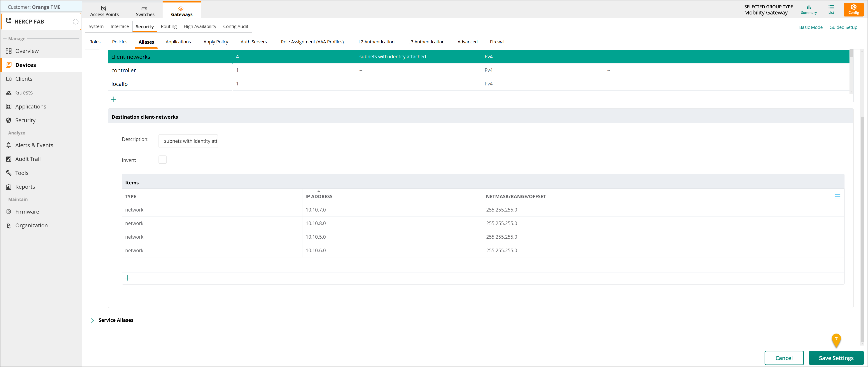Open the L3 Authentication sub-tab

pos(426,42)
